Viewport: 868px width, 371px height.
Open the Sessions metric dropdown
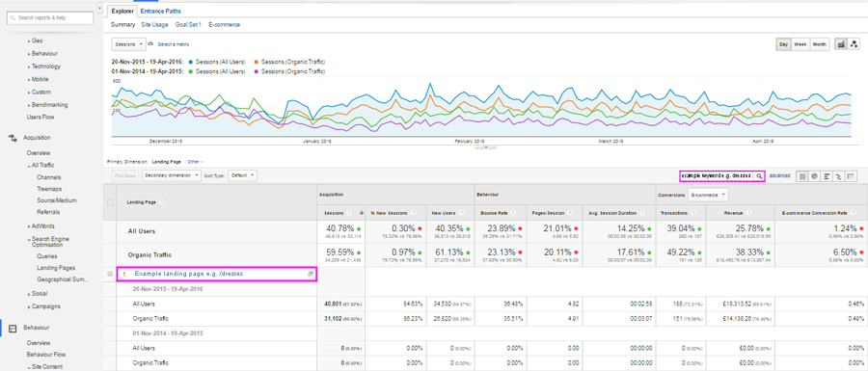coord(128,43)
